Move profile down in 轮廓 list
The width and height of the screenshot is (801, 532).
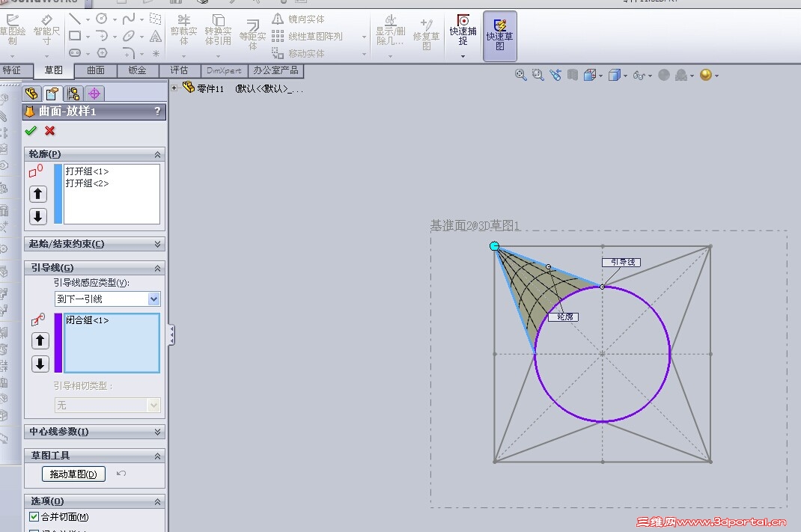[37, 216]
